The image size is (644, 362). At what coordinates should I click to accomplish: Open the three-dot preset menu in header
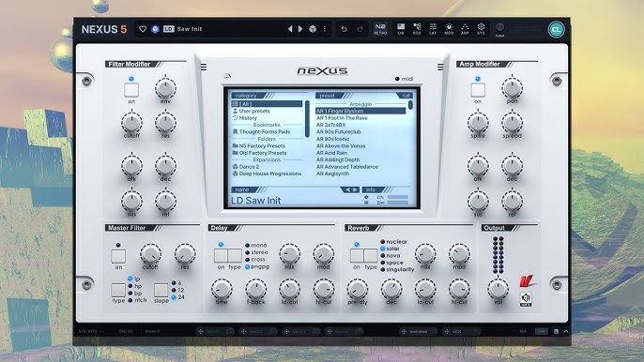[325, 29]
